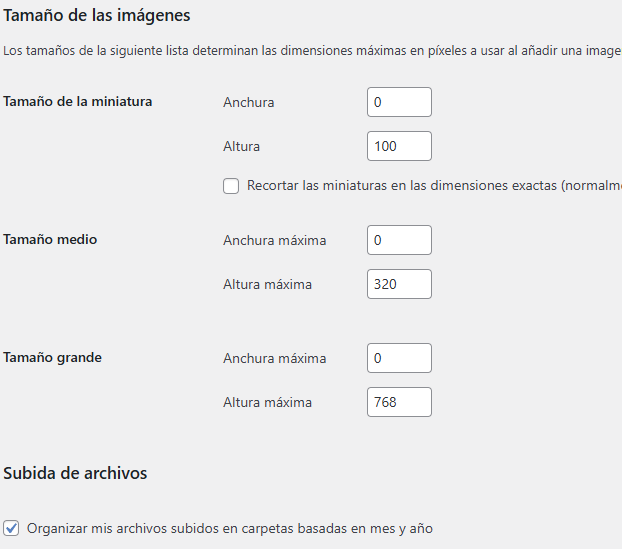Click the 'Recortar las miniaturas' checkbox label text
This screenshot has height=549, width=622.
tap(434, 186)
